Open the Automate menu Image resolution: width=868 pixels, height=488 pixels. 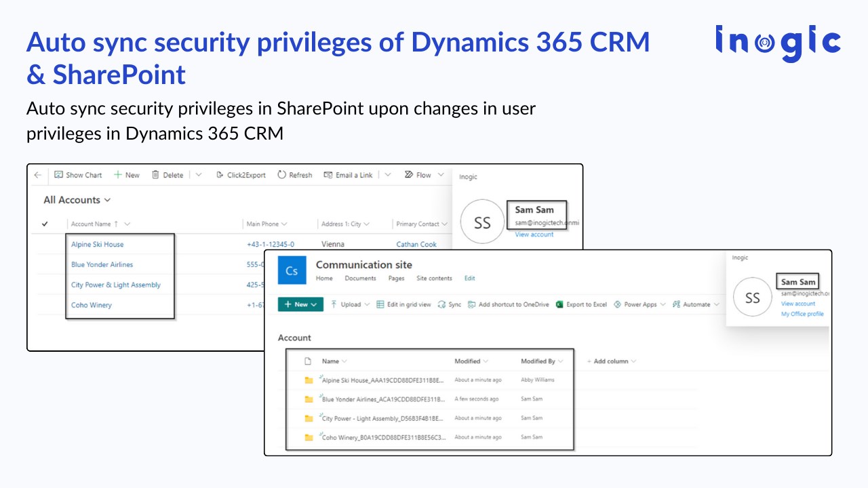point(696,304)
